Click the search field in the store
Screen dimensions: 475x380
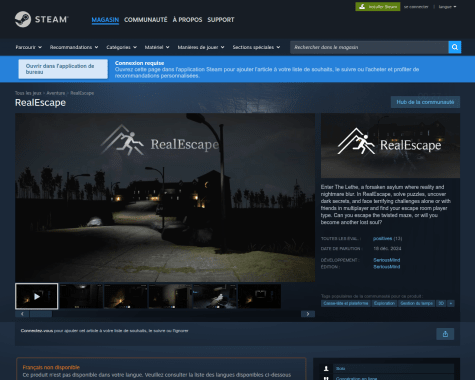pyautogui.click(x=369, y=47)
